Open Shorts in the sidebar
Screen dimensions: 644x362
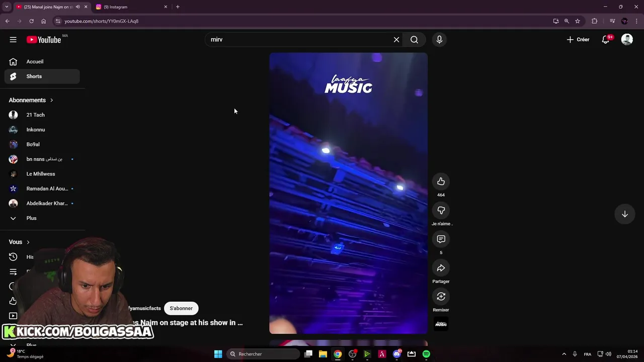click(x=42, y=76)
